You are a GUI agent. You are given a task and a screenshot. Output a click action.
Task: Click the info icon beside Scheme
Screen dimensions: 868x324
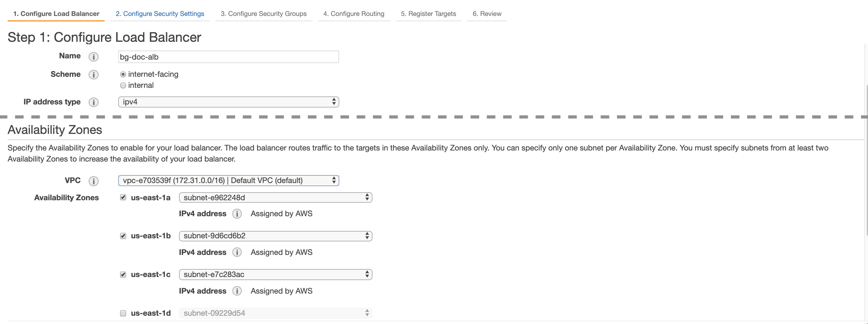[93, 75]
